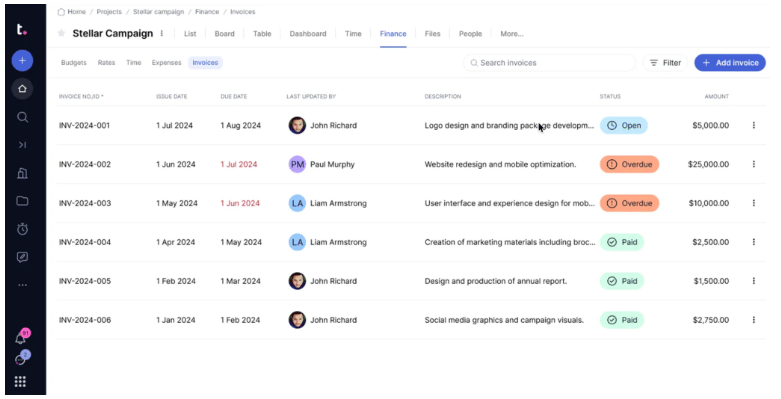Image resolution: width=781 pixels, height=399 pixels.
Task: Open the buildings icon in sidebar
Action: click(22, 173)
